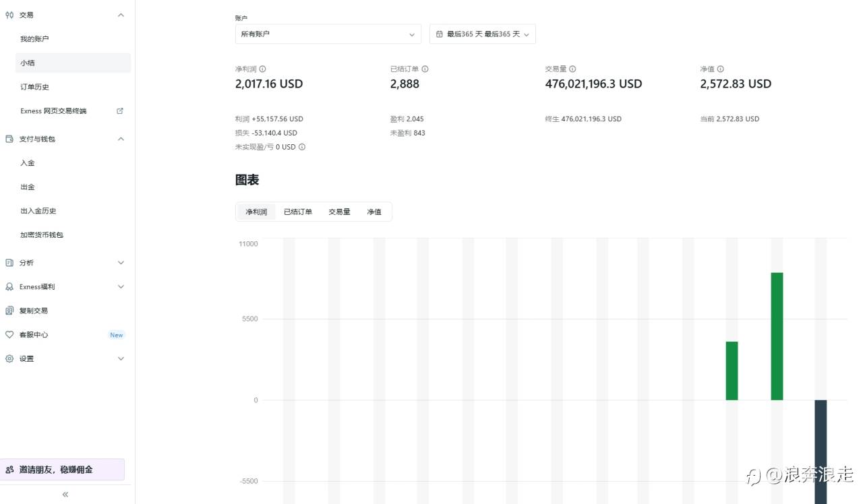Screen dimensions: 863x504
Task: Click the info icon beside 净利润
Action: point(263,69)
